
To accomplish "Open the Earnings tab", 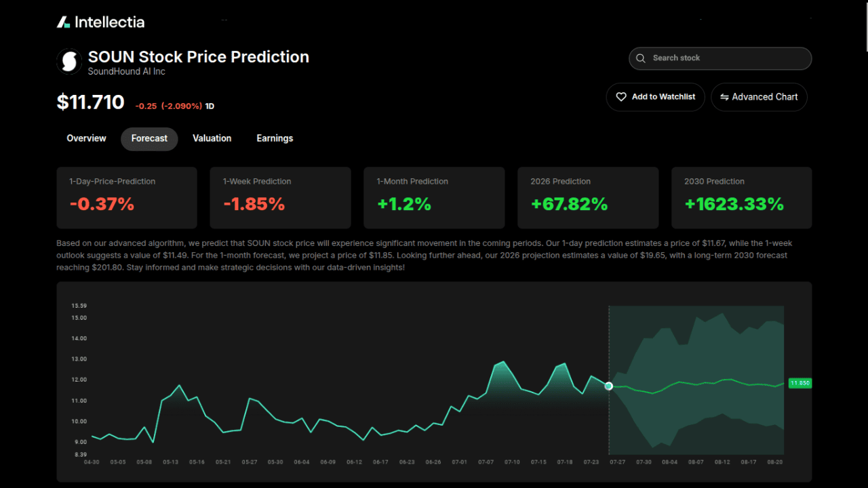I will [275, 138].
